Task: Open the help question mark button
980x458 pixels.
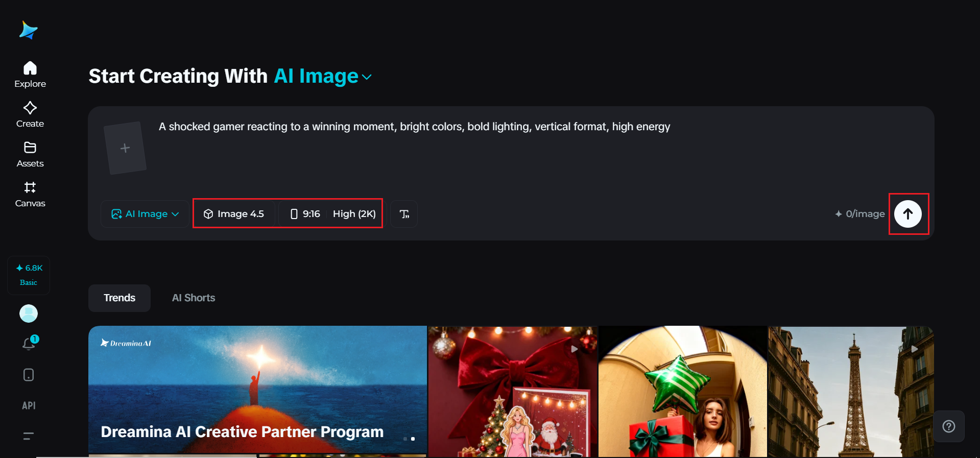Action: pos(949,426)
